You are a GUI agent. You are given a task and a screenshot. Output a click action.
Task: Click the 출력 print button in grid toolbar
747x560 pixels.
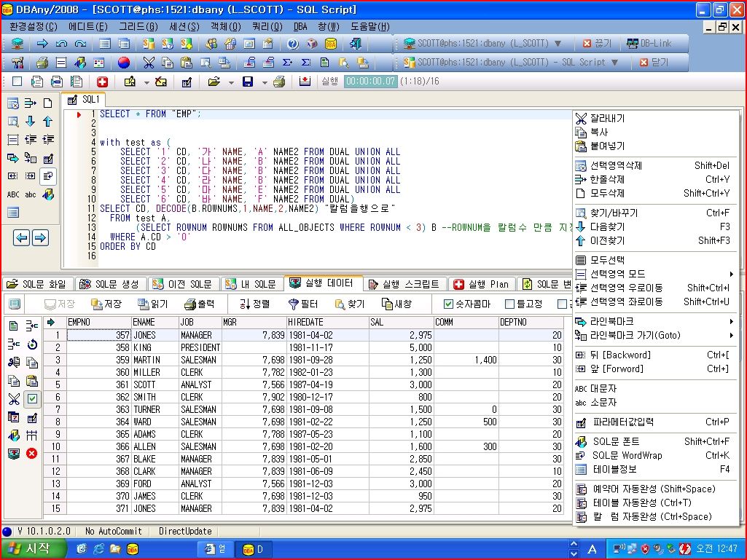pos(200,304)
